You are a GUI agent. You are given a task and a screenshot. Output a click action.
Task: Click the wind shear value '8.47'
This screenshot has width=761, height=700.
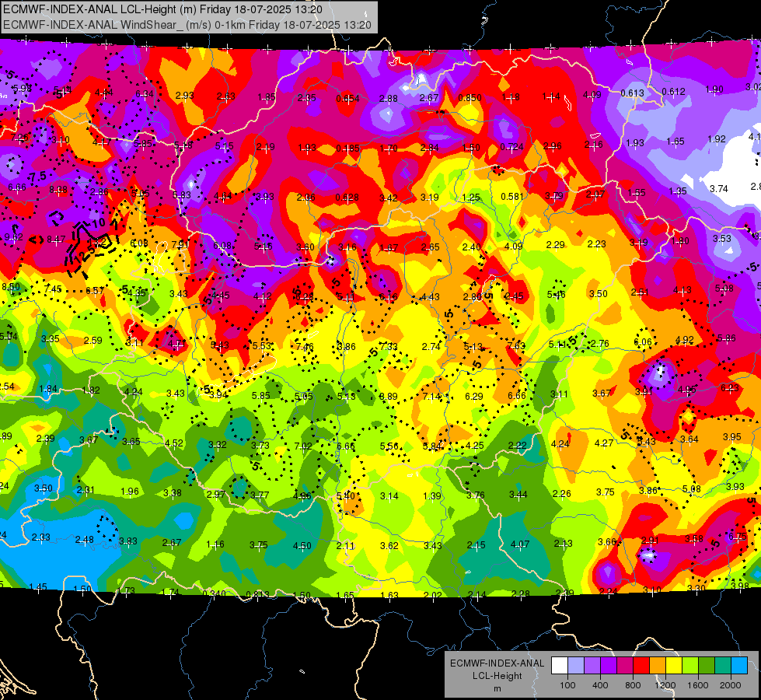[x=56, y=239]
